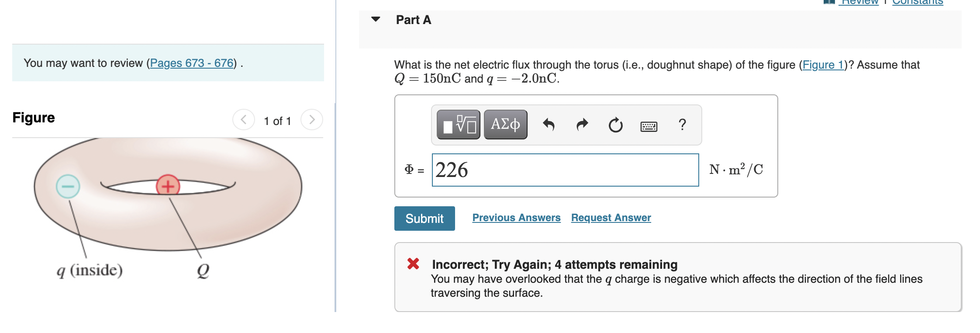
Task: Open the Greek letters ΑΣφ palette
Action: tap(505, 125)
